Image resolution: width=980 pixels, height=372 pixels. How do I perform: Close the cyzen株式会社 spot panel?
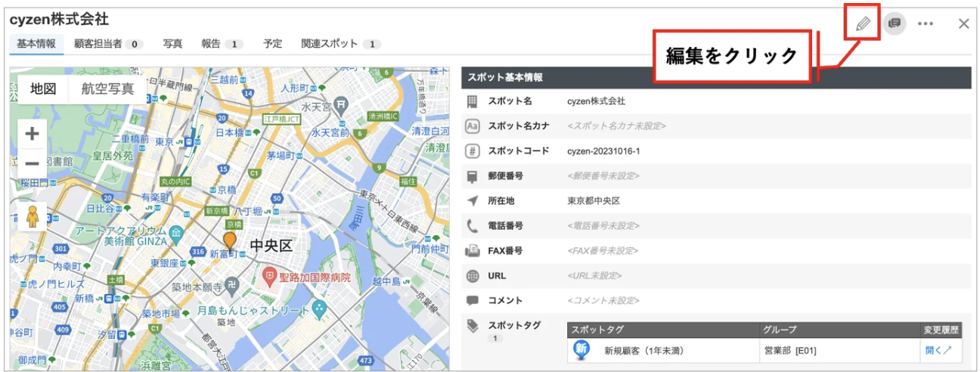(963, 23)
